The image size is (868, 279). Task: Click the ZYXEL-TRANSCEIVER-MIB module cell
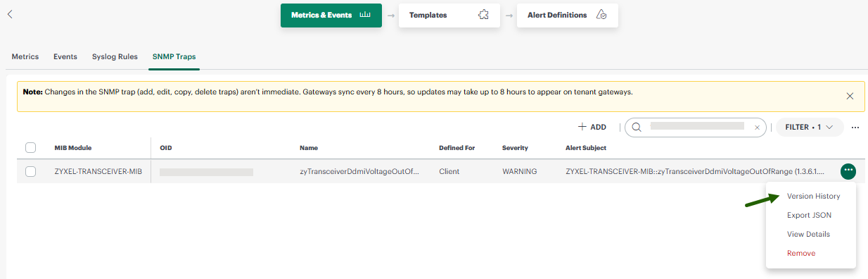pyautogui.click(x=98, y=171)
